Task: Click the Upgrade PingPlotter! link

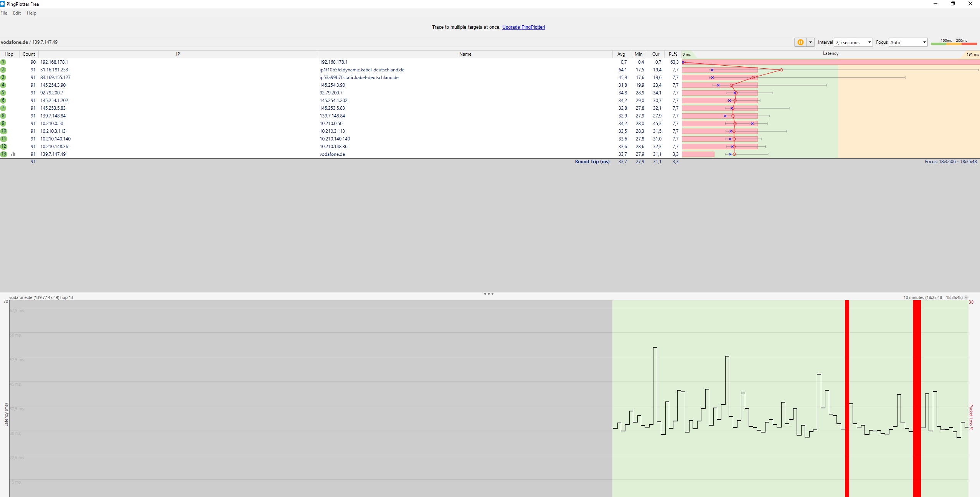Action: 523,27
